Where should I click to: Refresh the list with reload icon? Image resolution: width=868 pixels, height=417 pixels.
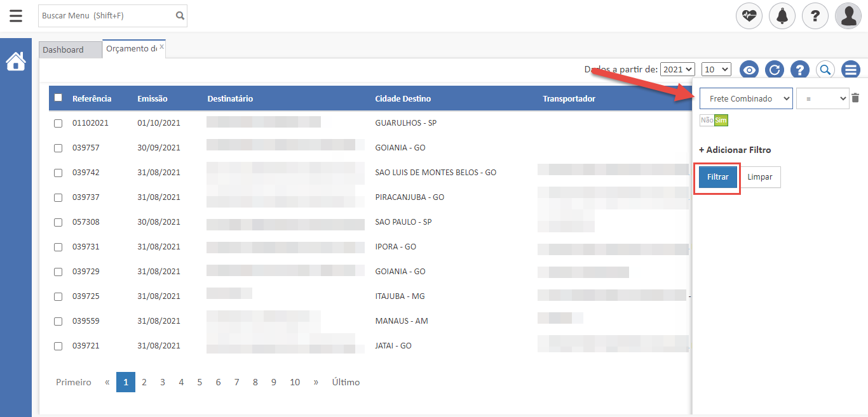(774, 70)
